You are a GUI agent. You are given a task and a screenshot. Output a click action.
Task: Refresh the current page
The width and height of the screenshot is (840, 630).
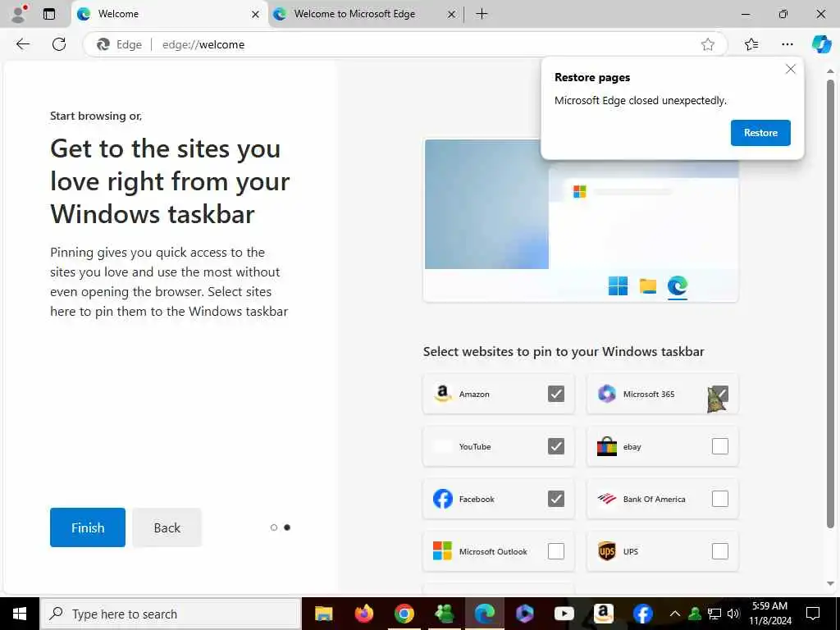coord(59,44)
